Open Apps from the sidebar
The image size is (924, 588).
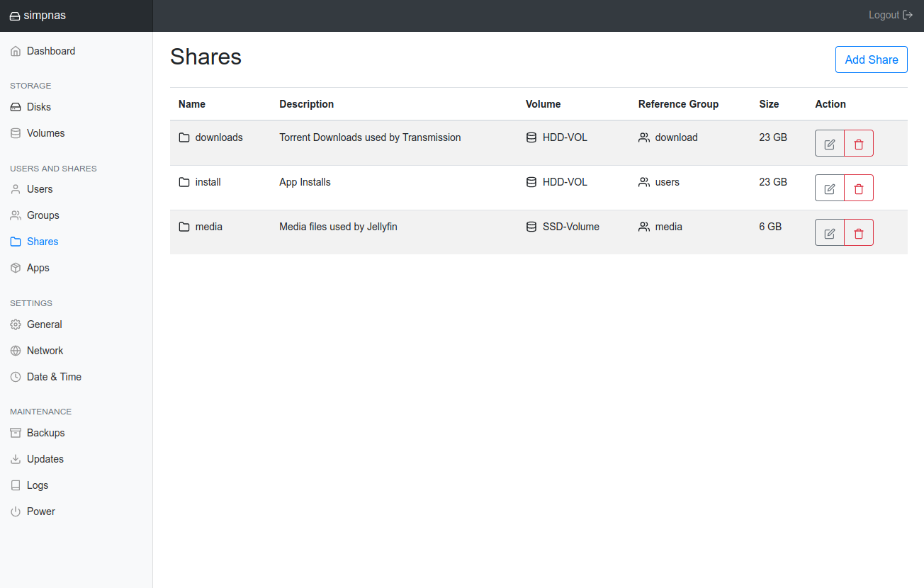point(38,268)
